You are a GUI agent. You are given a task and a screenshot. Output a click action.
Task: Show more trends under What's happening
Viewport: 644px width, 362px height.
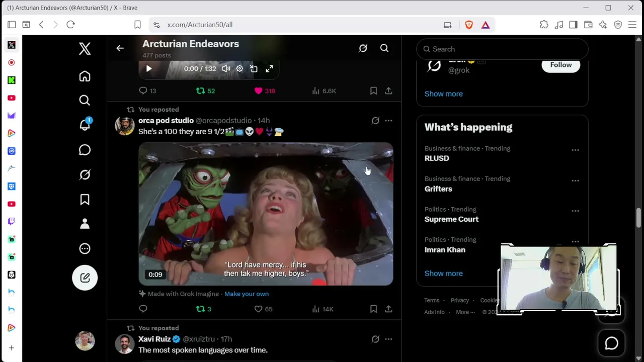click(443, 274)
